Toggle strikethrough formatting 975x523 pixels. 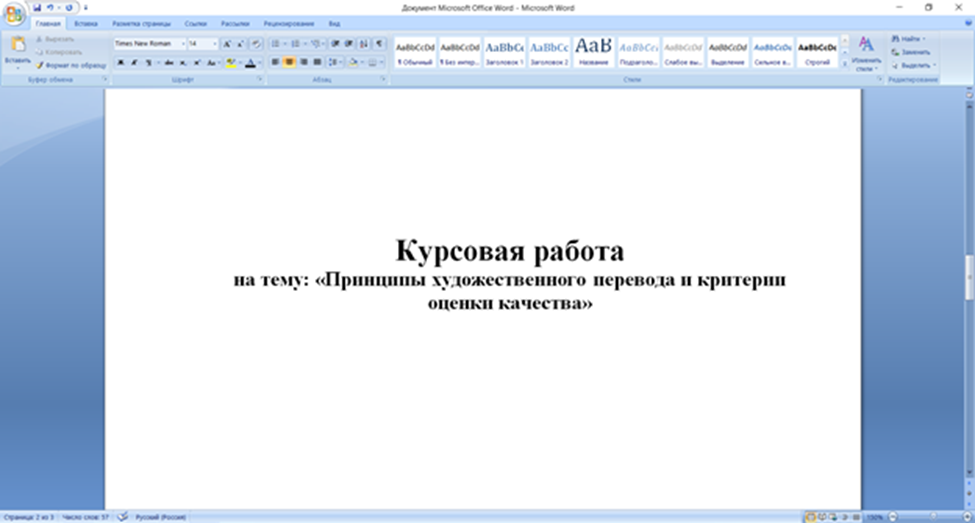(169, 63)
